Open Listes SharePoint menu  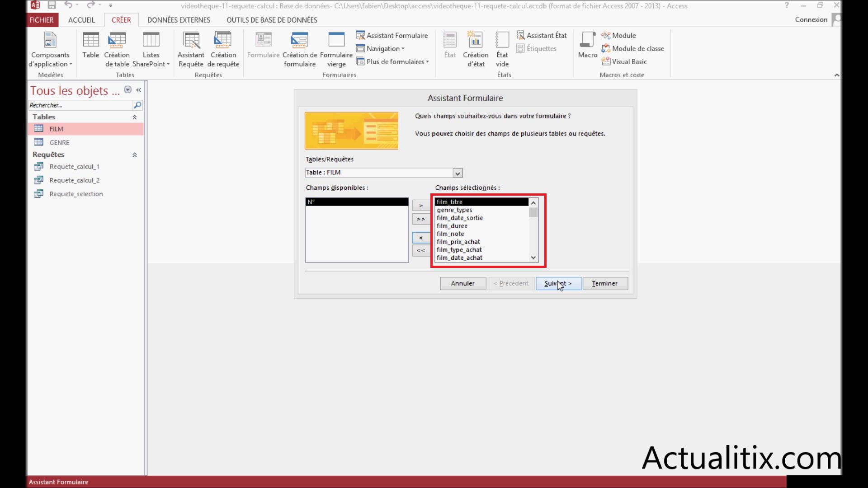click(x=151, y=50)
